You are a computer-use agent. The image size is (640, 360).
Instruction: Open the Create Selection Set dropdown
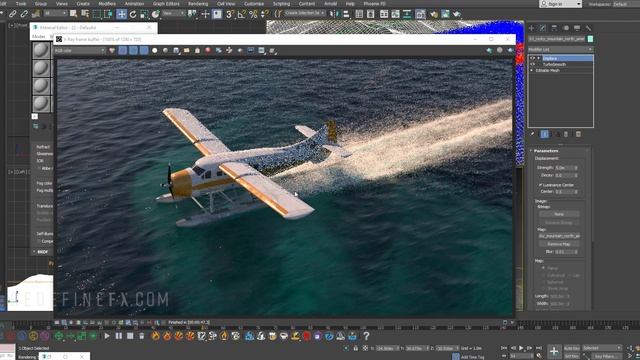click(x=305, y=13)
